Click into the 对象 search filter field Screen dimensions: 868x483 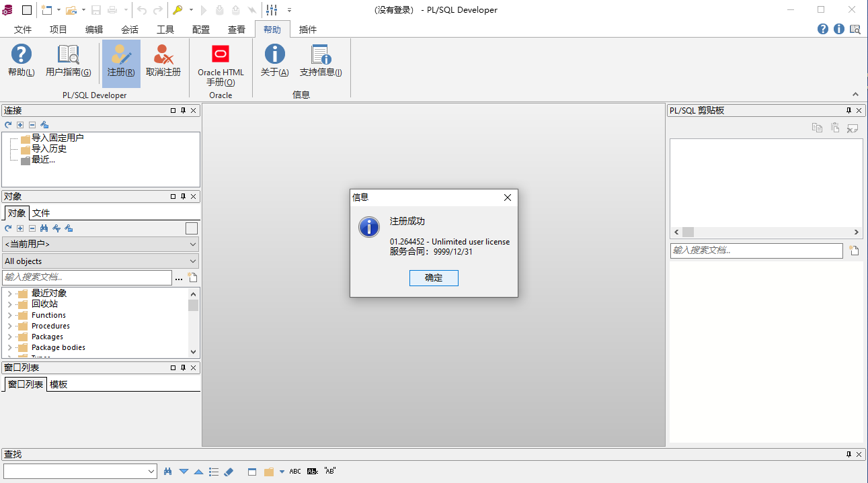(x=87, y=277)
